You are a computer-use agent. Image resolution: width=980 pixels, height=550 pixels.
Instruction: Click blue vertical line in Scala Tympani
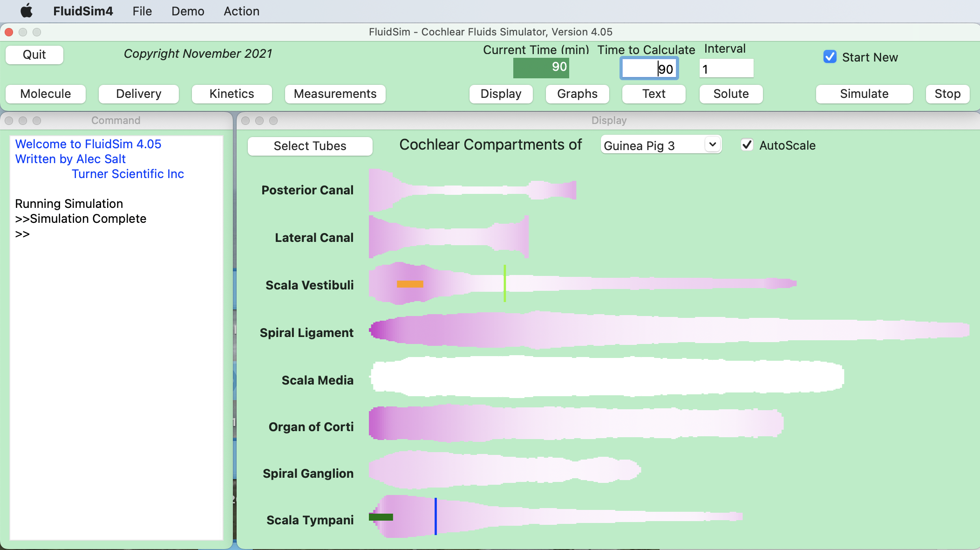(436, 516)
